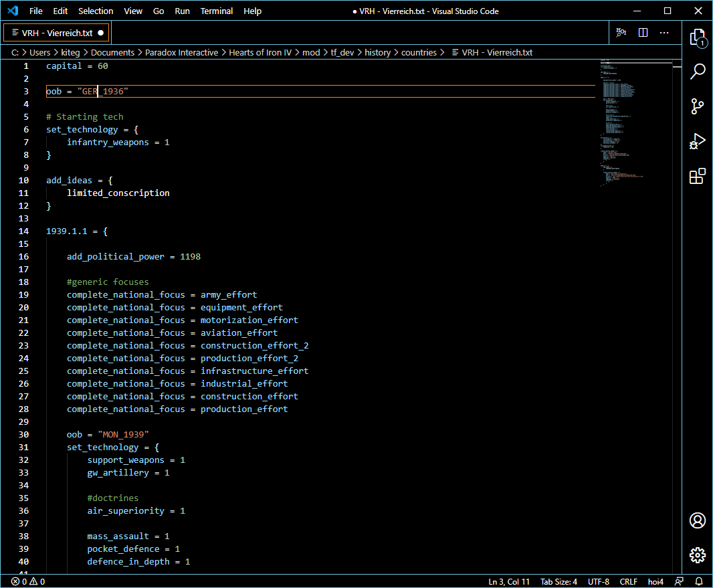Click the Open Changes compare icon
This screenshot has height=588, width=713.
[x=621, y=32]
